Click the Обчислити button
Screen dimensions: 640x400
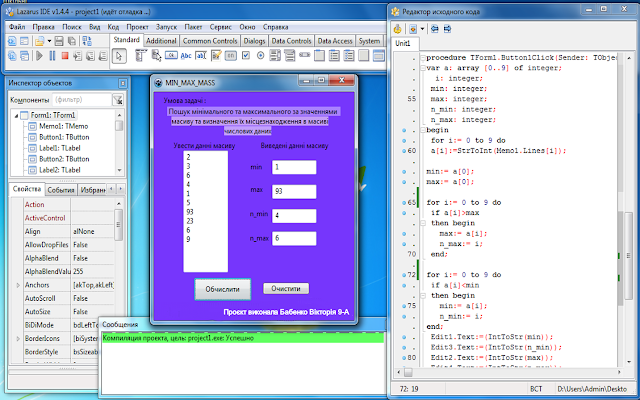click(x=222, y=288)
